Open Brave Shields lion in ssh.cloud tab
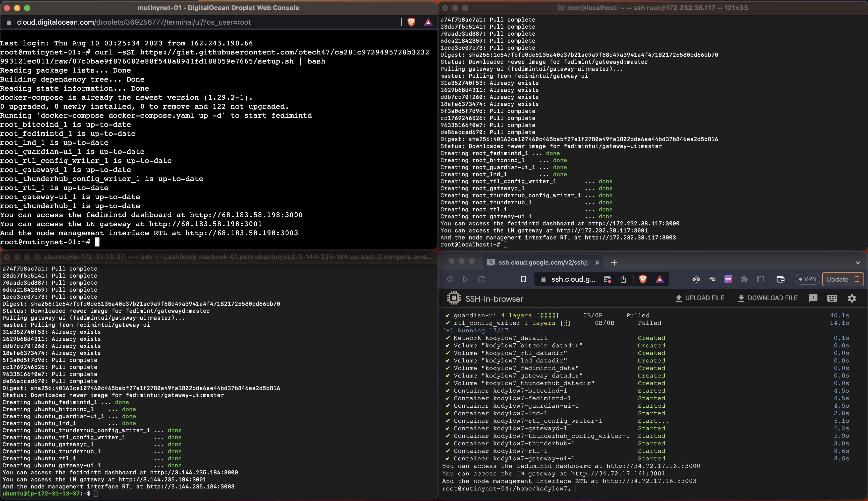The width and height of the screenshot is (868, 501). [x=642, y=279]
